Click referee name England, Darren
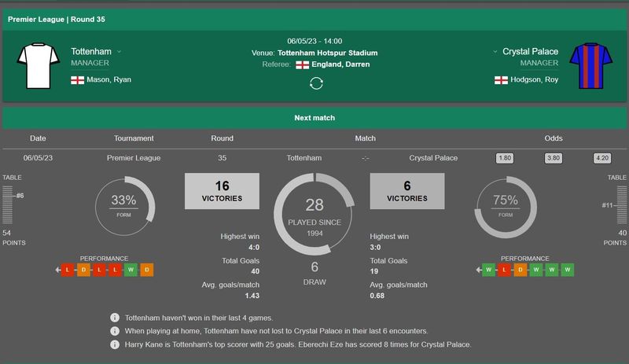 pyautogui.click(x=340, y=64)
